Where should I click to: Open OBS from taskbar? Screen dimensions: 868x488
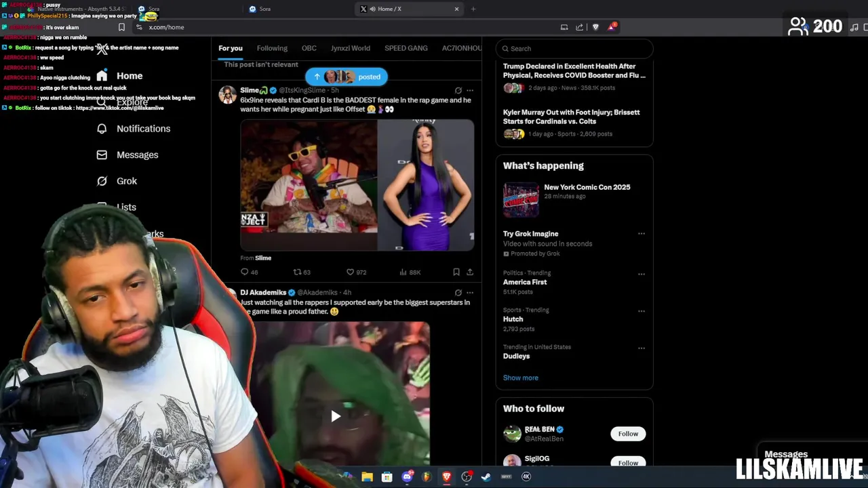467,476
